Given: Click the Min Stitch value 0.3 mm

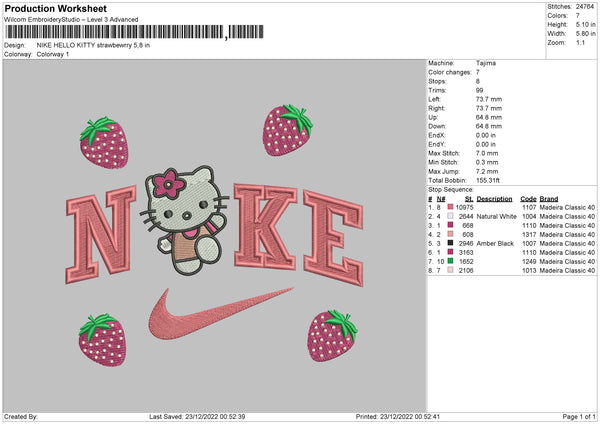Looking at the screenshot, I should [x=487, y=162].
